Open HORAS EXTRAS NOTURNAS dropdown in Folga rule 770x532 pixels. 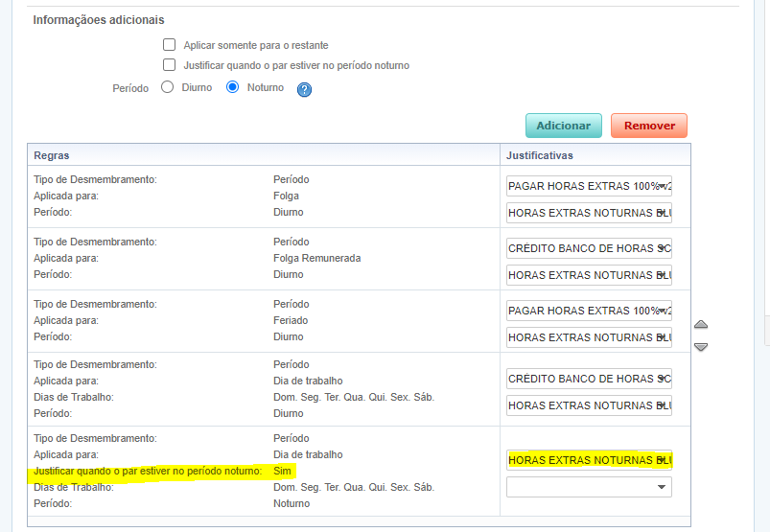pos(589,213)
